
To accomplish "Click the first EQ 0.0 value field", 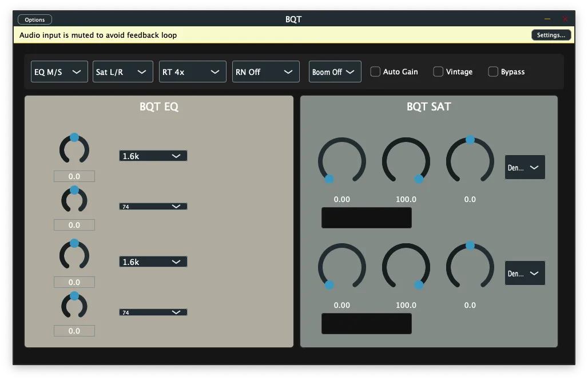I will point(74,176).
